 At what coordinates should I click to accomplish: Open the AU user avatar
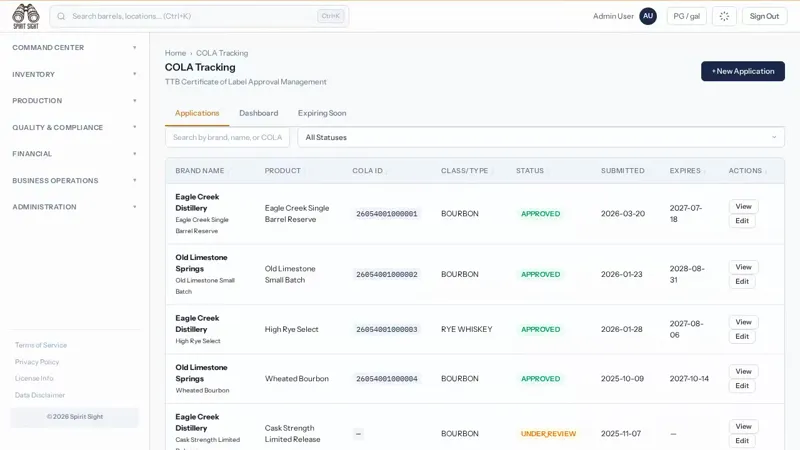[x=648, y=16]
